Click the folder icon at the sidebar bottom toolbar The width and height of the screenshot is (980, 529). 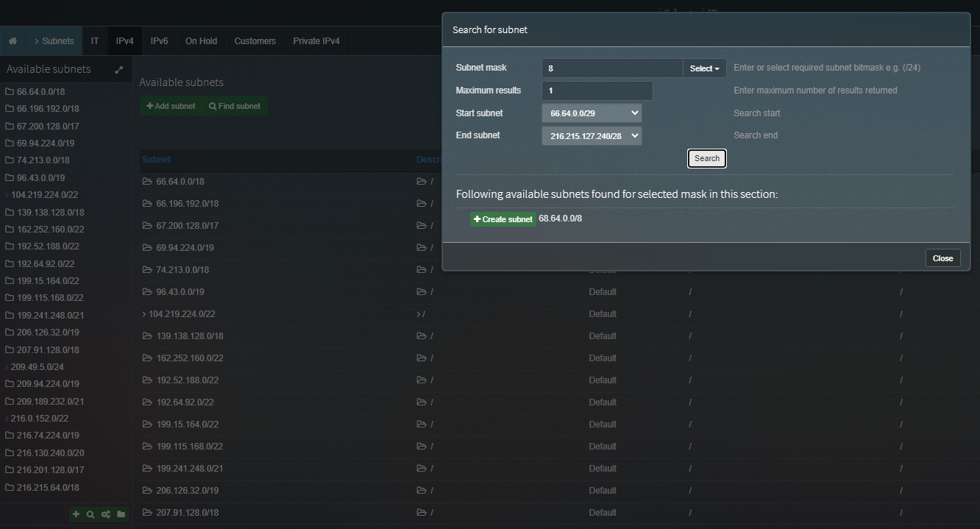click(x=121, y=514)
